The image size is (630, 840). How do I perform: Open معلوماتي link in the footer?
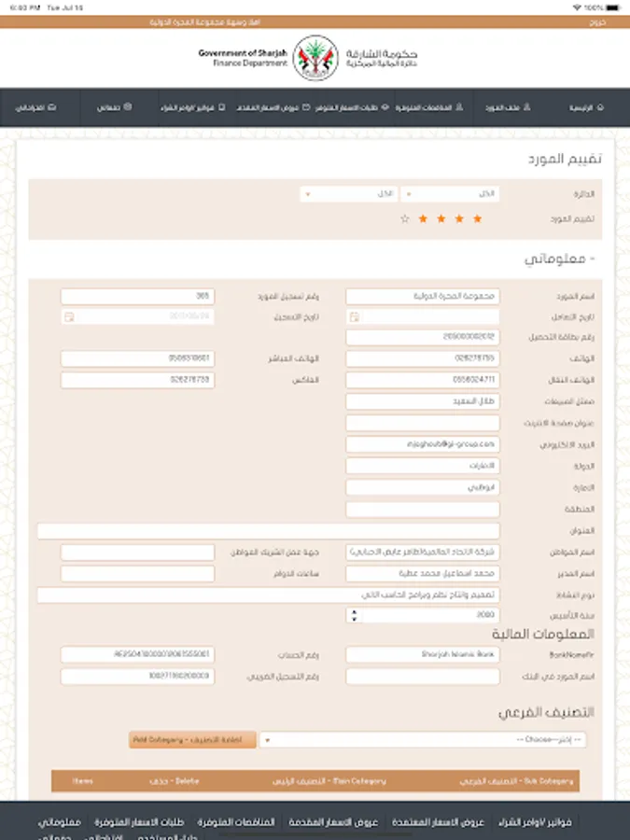coord(60,821)
